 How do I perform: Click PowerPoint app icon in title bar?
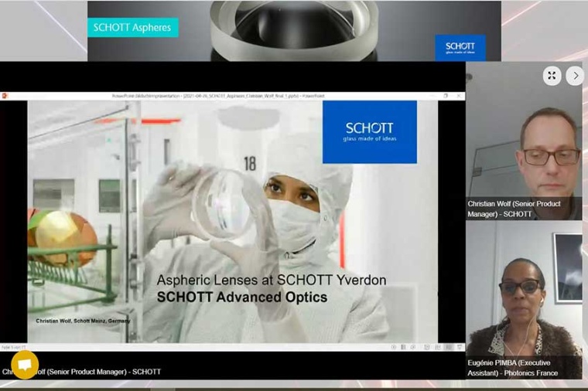coord(5,96)
